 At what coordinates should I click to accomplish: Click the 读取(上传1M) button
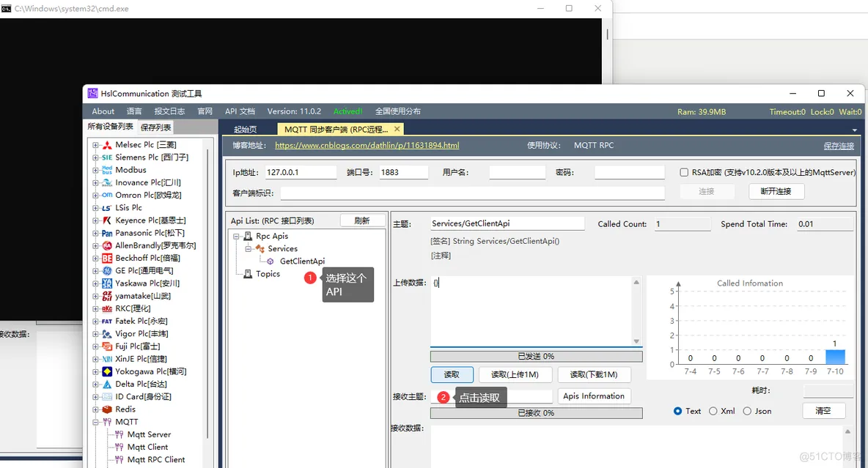point(515,374)
